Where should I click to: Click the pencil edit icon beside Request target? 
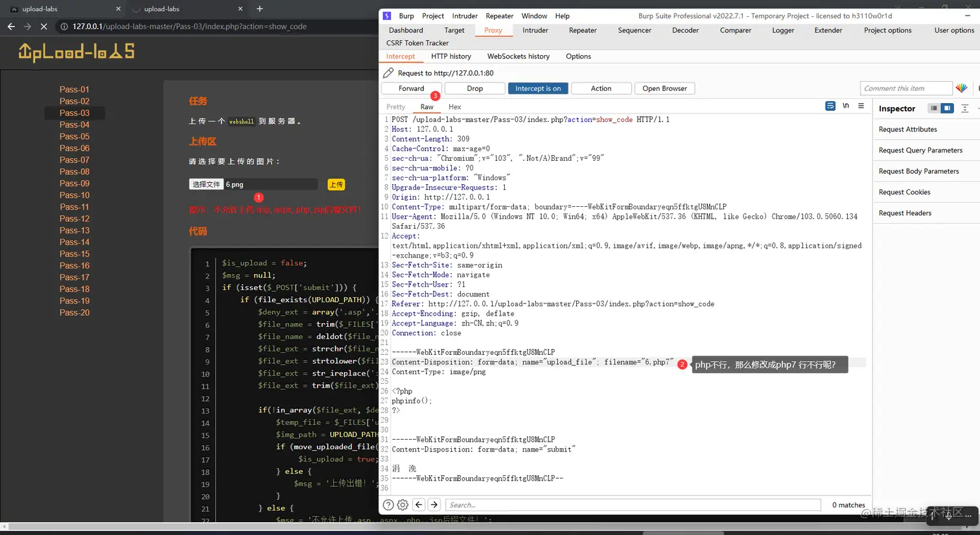pos(388,73)
